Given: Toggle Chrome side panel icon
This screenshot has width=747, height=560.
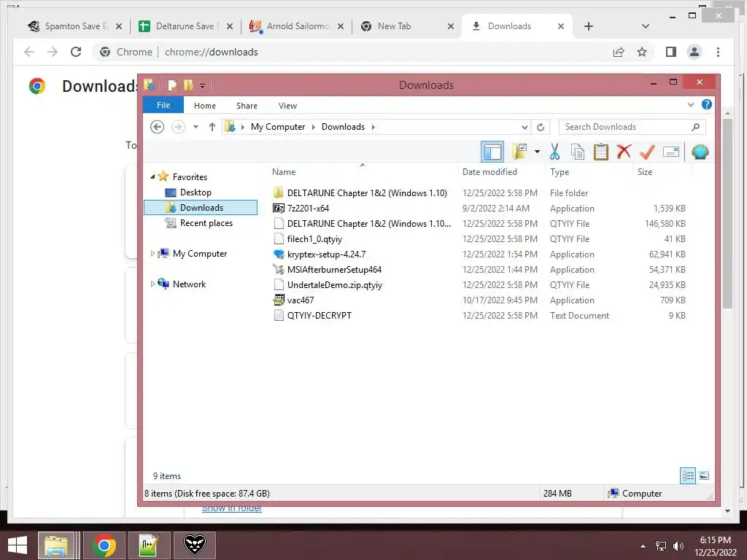Looking at the screenshot, I should [671, 52].
